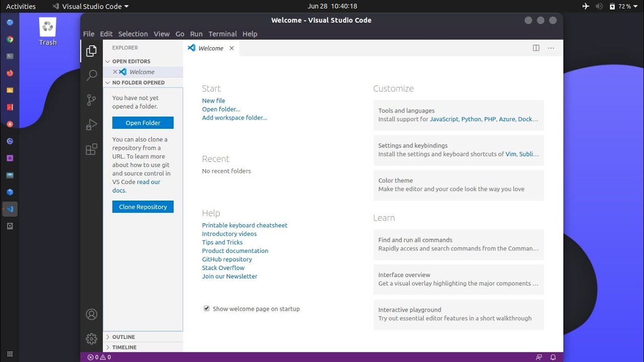The image size is (644, 362).
Task: Open the Run and Debug view
Action: [92, 125]
